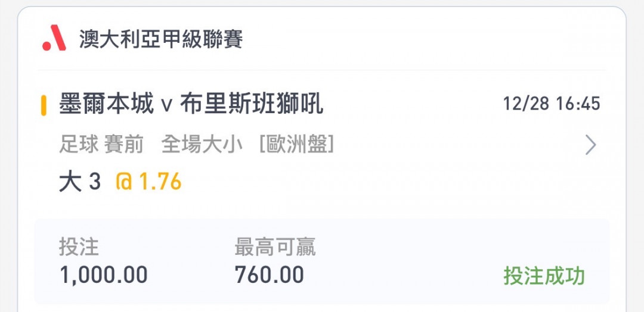The width and height of the screenshot is (644, 312).
Task: Click the green 投注成功 status text
Action: tap(544, 276)
